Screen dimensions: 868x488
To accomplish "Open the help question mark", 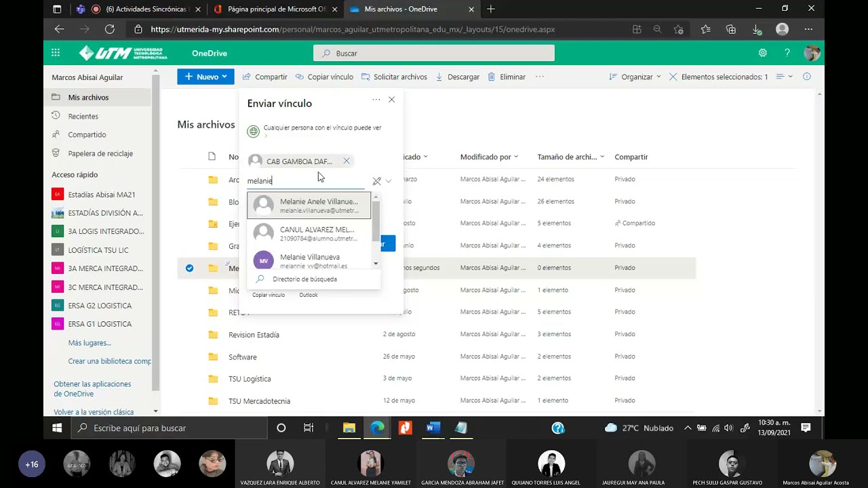I will [787, 53].
